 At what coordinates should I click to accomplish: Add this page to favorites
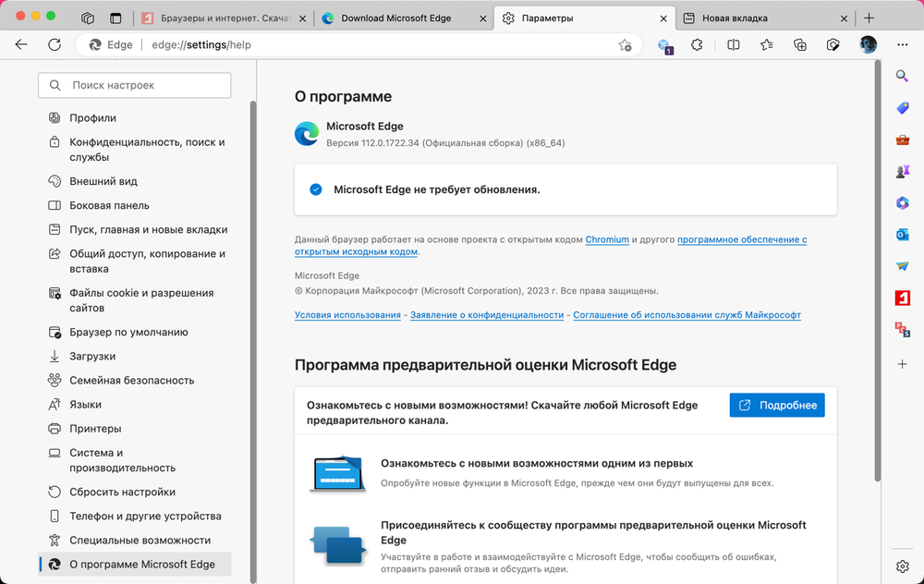pos(626,44)
